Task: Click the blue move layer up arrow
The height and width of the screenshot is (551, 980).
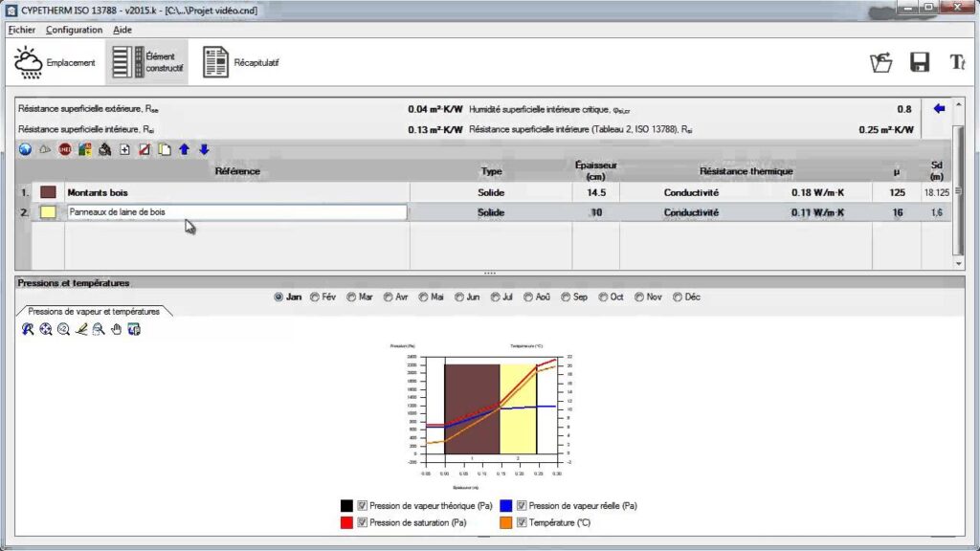Action: (184, 150)
